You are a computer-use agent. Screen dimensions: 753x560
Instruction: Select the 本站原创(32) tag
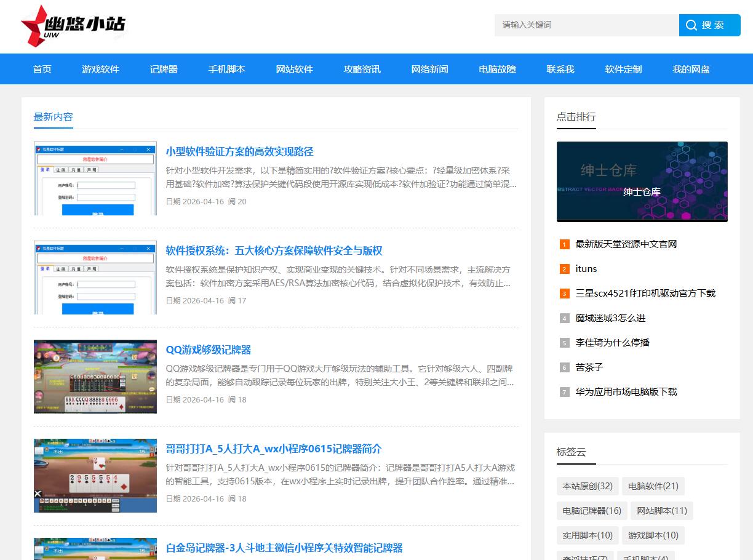click(588, 486)
